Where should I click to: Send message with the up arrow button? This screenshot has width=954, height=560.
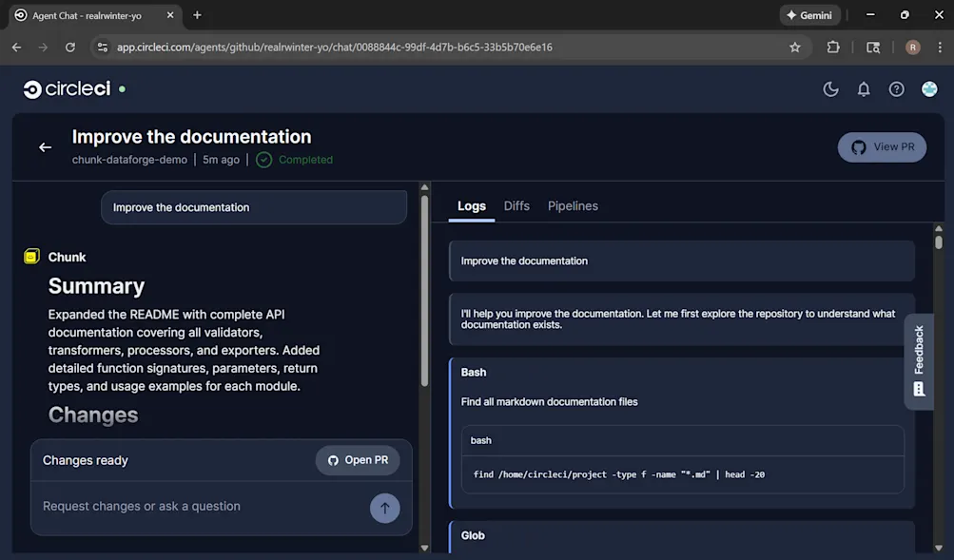[x=384, y=508]
